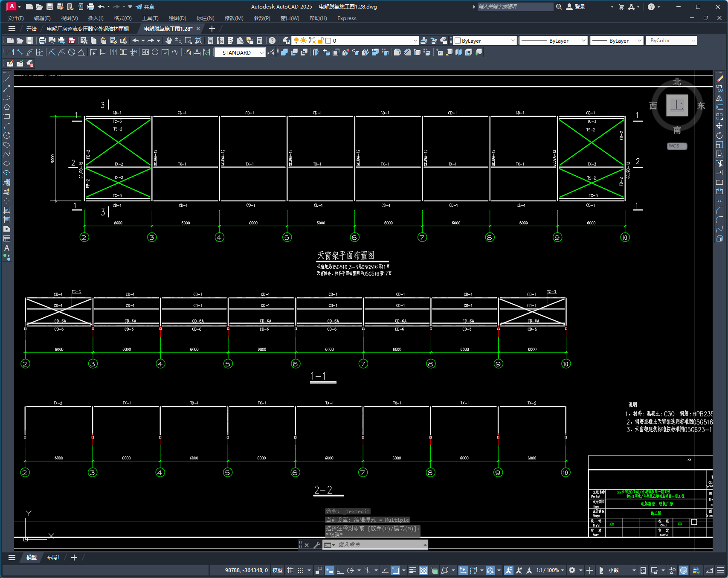This screenshot has width=728, height=578.
Task: Select the Line draw tool in left toolbar
Action: (7, 79)
